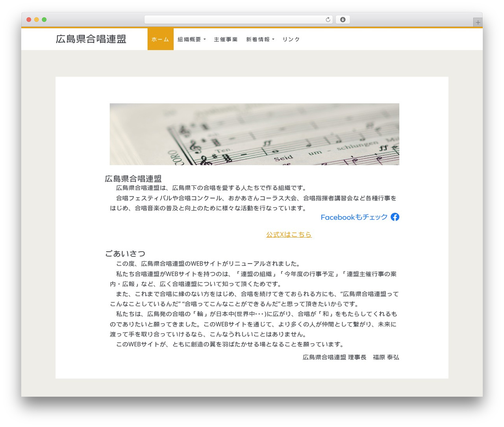Click the 広島県合唱連盟 site title in header

pos(91,39)
